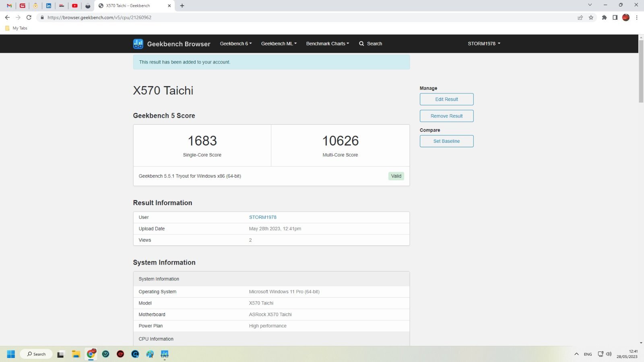
Task: Open a new browser tab
Action: coord(182,6)
